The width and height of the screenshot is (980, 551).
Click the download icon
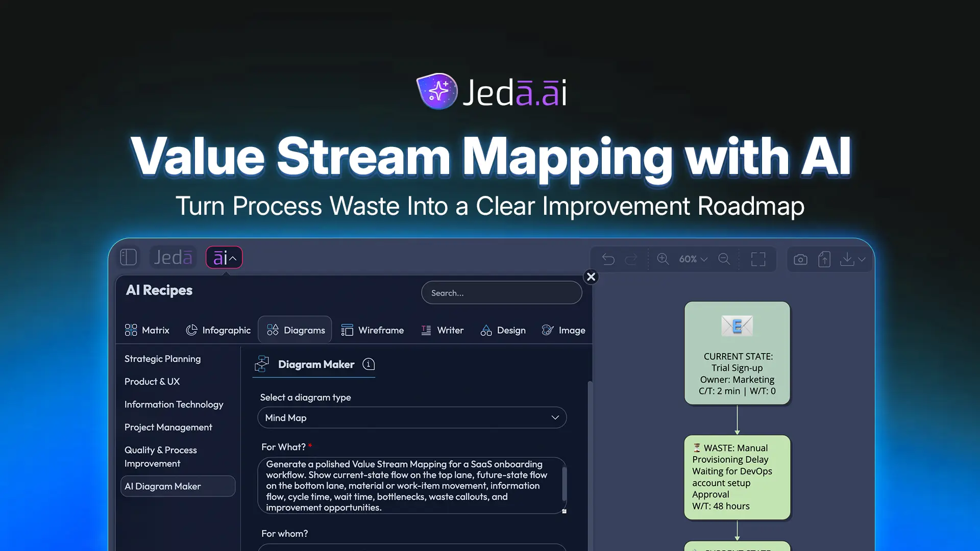tap(847, 259)
